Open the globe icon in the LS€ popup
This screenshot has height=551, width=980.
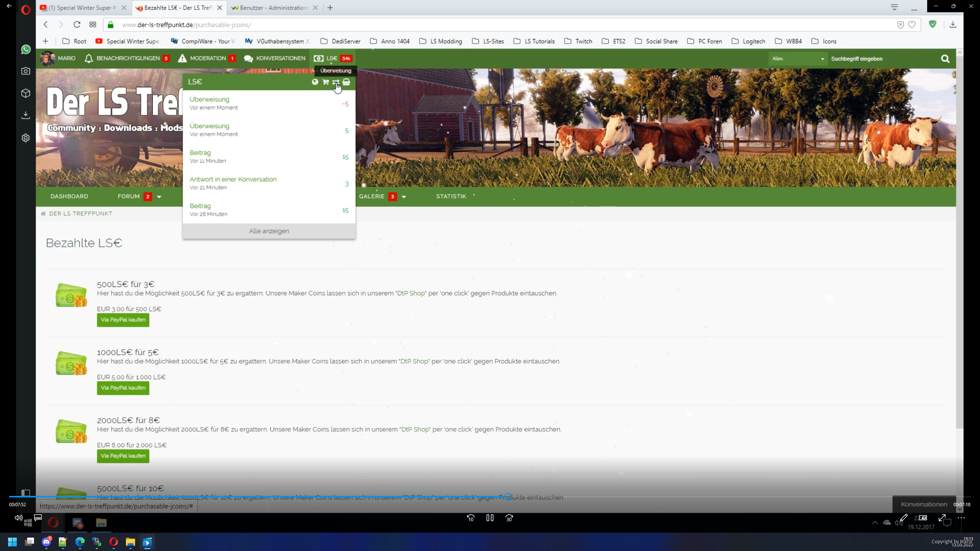tap(315, 82)
